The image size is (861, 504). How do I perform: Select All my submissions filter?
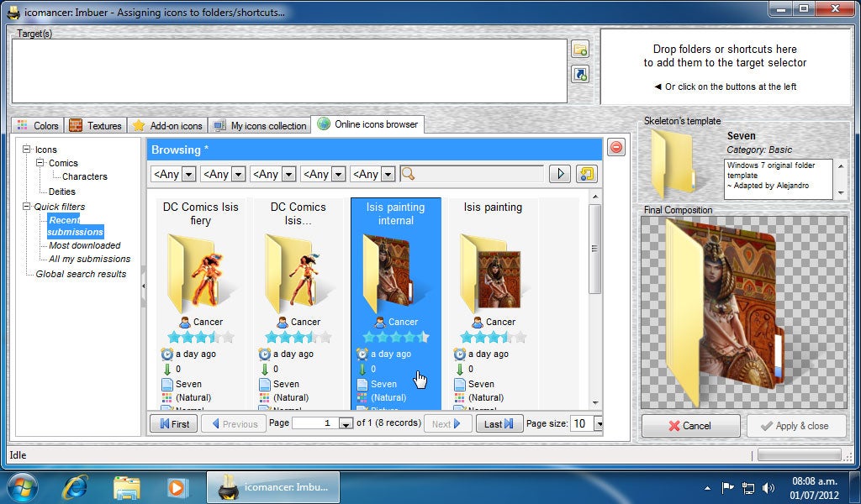click(89, 259)
